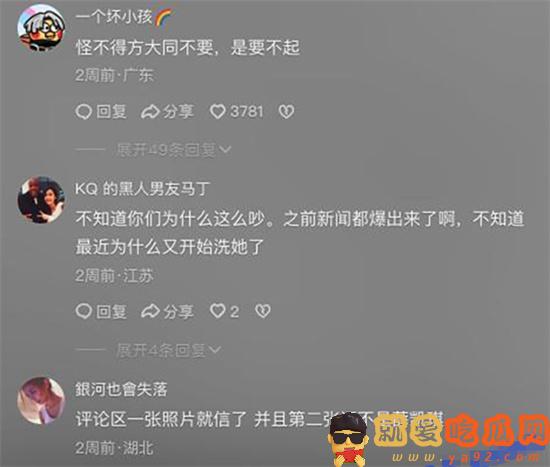The image size is (550, 467).
Task: Tap broken heart on KQ 的黑人男友马丁's comment
Action: [x=263, y=311]
